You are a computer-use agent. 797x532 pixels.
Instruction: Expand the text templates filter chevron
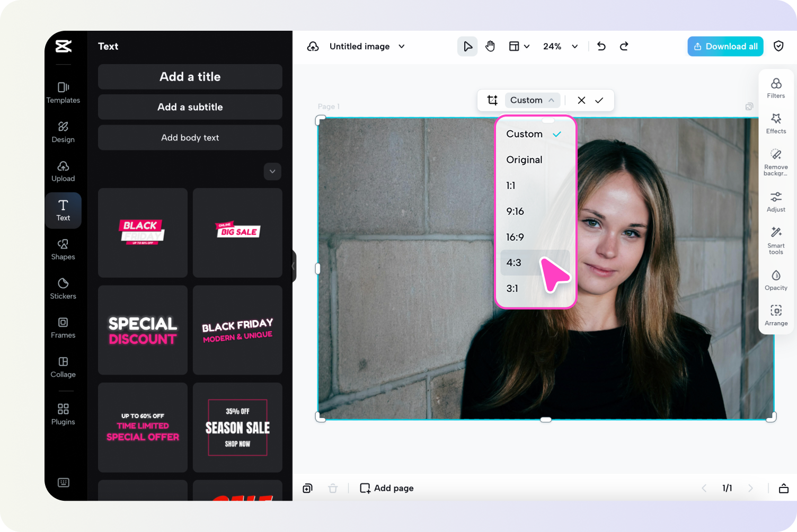point(272,171)
